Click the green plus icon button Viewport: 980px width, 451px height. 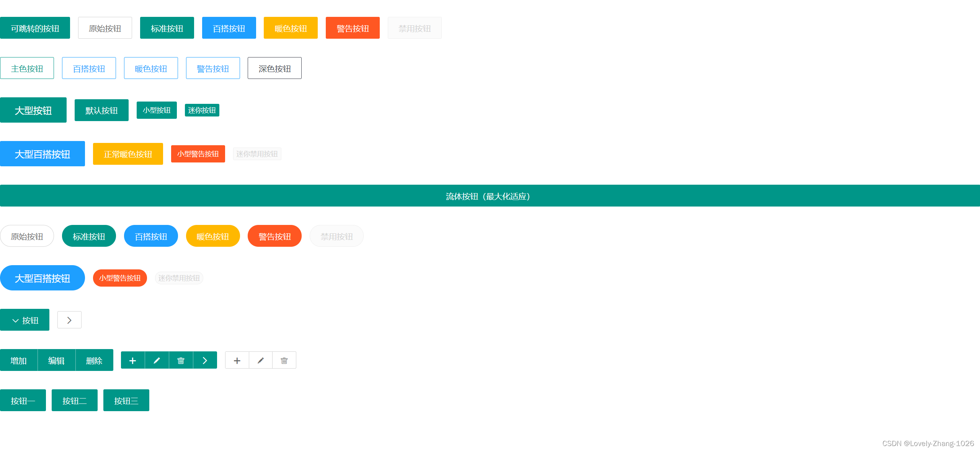click(133, 360)
